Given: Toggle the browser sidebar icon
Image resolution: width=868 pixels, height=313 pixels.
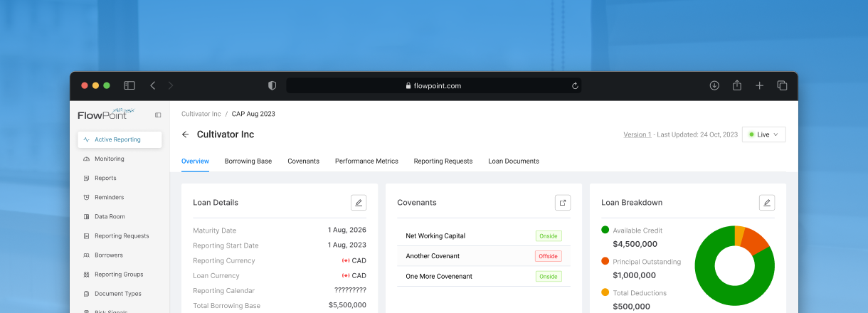Looking at the screenshot, I should tap(129, 85).
